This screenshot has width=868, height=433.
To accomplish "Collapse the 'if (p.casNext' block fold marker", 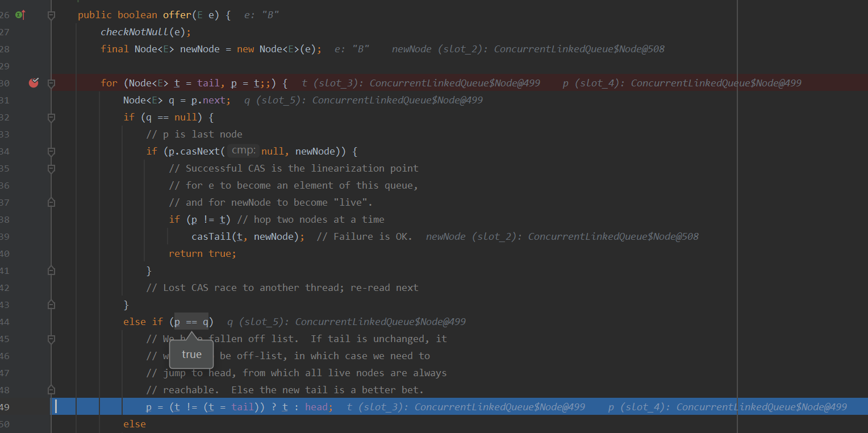I will click(51, 152).
